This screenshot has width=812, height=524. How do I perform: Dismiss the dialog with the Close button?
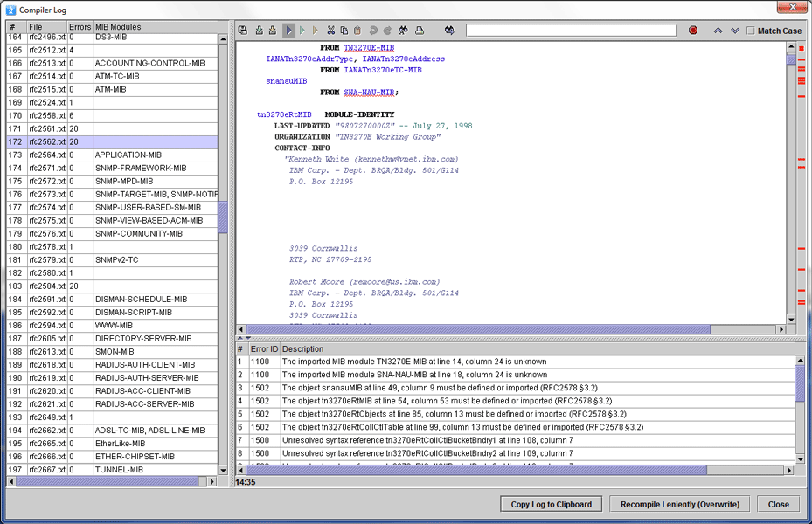coord(778,504)
